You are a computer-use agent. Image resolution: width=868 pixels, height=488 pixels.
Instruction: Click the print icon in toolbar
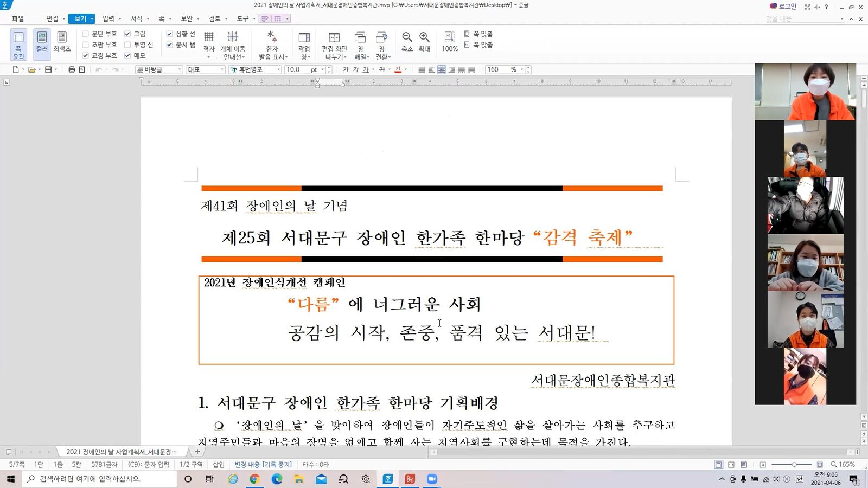click(x=72, y=69)
